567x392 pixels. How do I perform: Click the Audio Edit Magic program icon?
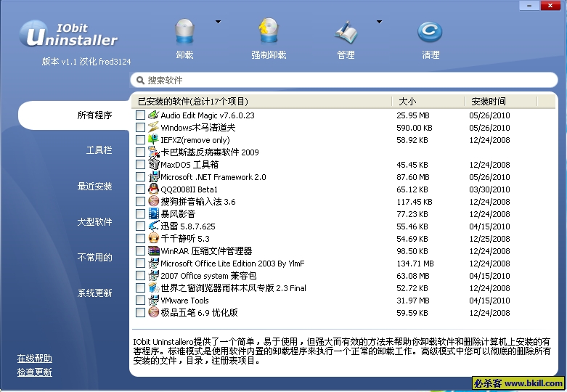154,115
